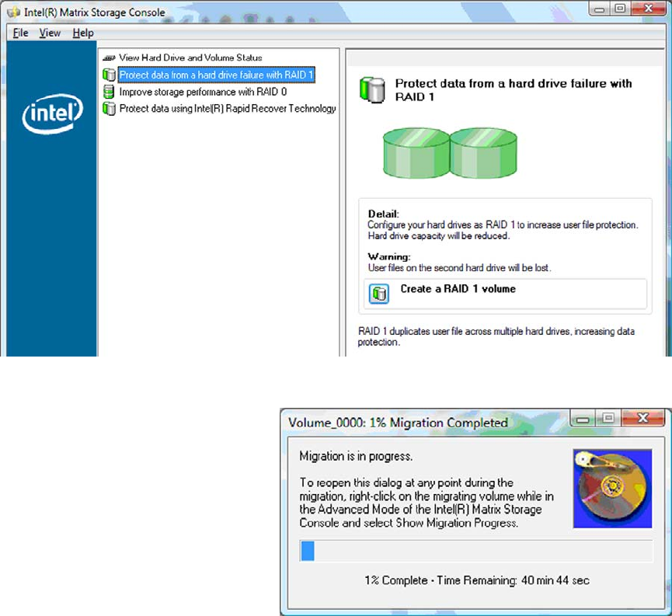Image resolution: width=672 pixels, height=616 pixels.
Task: Click the Rapid Recover Technology icon
Action: 109,109
